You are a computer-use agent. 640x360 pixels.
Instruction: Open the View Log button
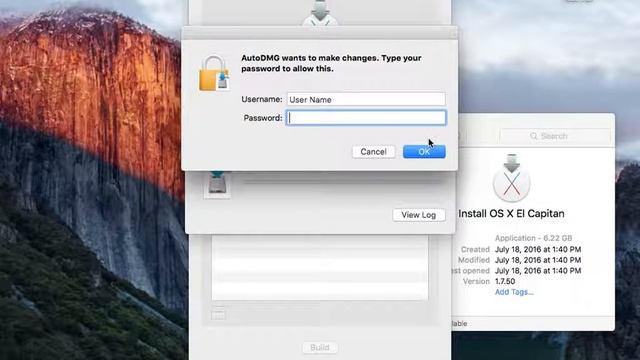(x=419, y=215)
